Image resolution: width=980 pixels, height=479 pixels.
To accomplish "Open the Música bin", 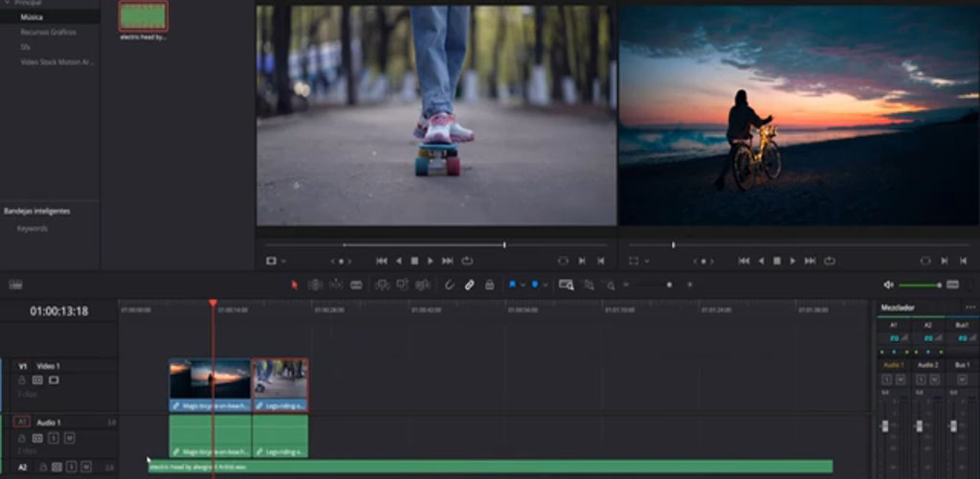I will 33,17.
